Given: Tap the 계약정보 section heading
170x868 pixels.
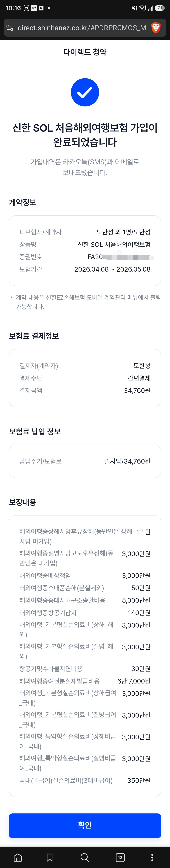Looking at the screenshot, I should (23, 202).
